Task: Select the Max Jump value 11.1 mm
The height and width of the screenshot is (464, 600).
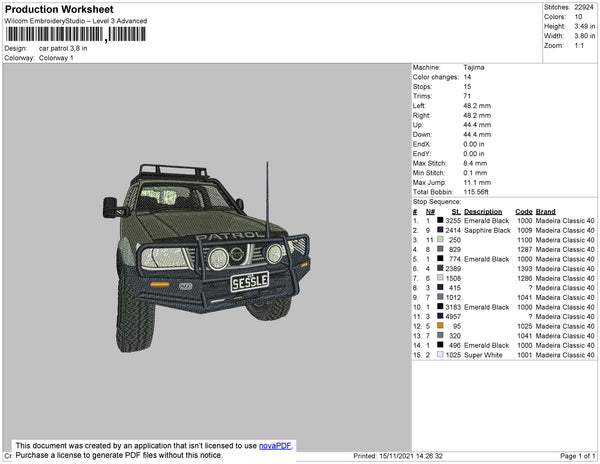Action: [477, 182]
